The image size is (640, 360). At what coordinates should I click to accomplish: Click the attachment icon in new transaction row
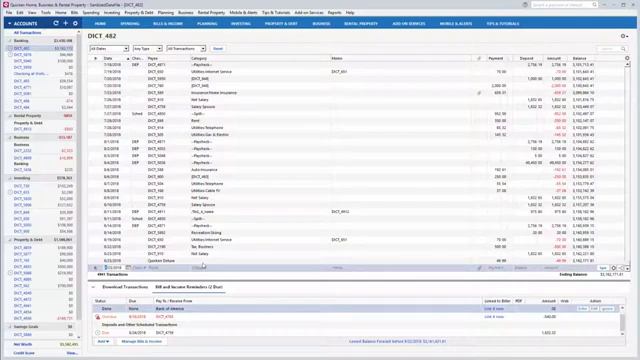pyautogui.click(x=480, y=268)
